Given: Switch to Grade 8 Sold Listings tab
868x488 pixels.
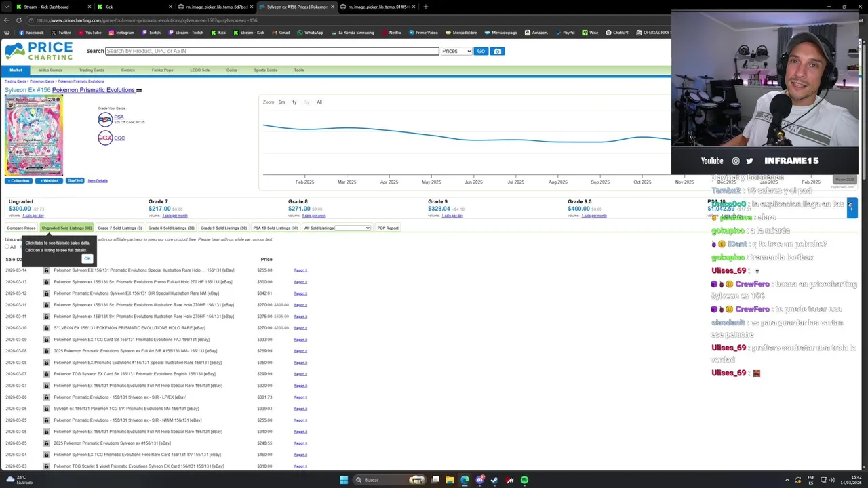Looking at the screenshot, I should coord(172,228).
